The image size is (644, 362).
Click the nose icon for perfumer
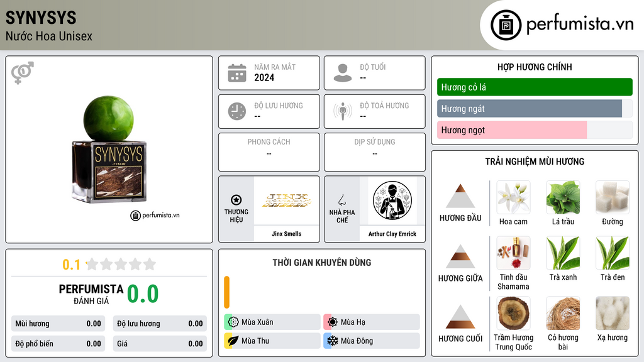pos(341,200)
